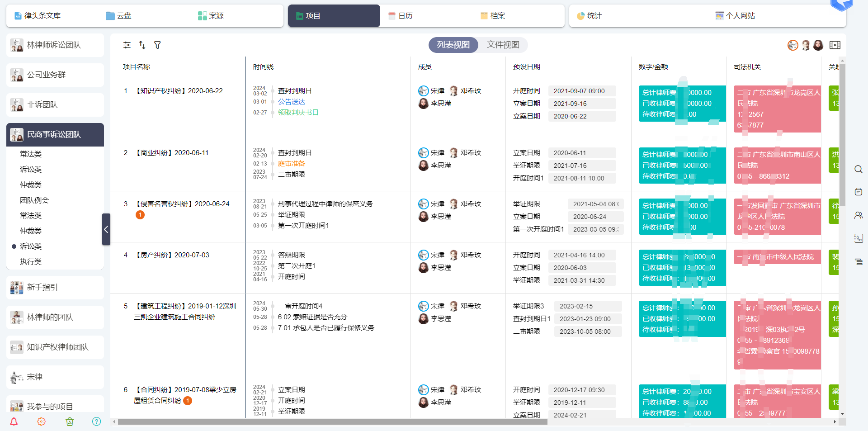Open the 统计 tab
868x431 pixels.
tap(589, 16)
